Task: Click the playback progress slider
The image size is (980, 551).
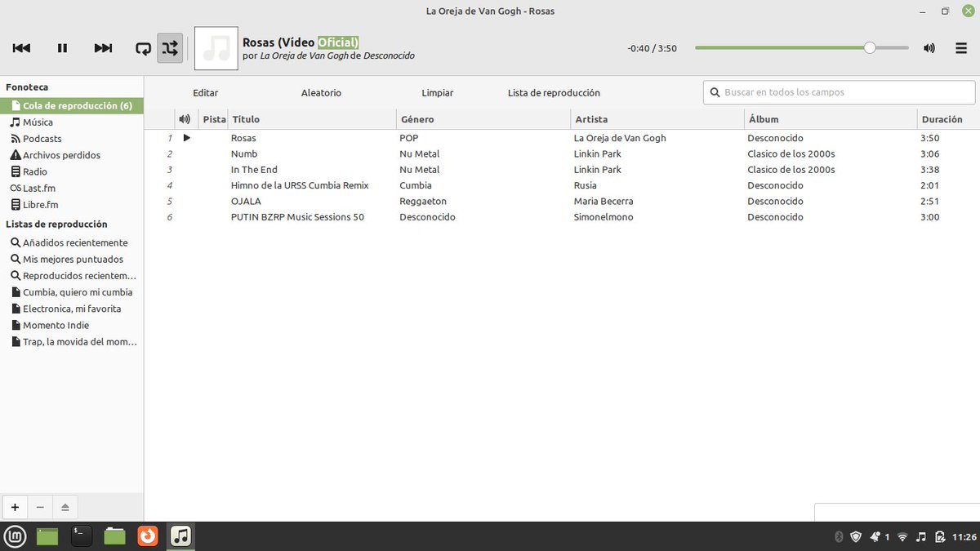Action: tap(802, 48)
